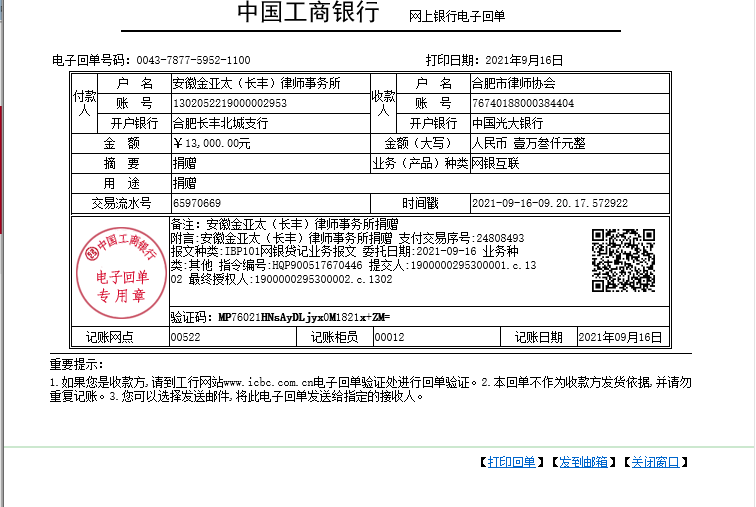
Task: Click the 收款人 label cell
Action: pyautogui.click(x=383, y=103)
